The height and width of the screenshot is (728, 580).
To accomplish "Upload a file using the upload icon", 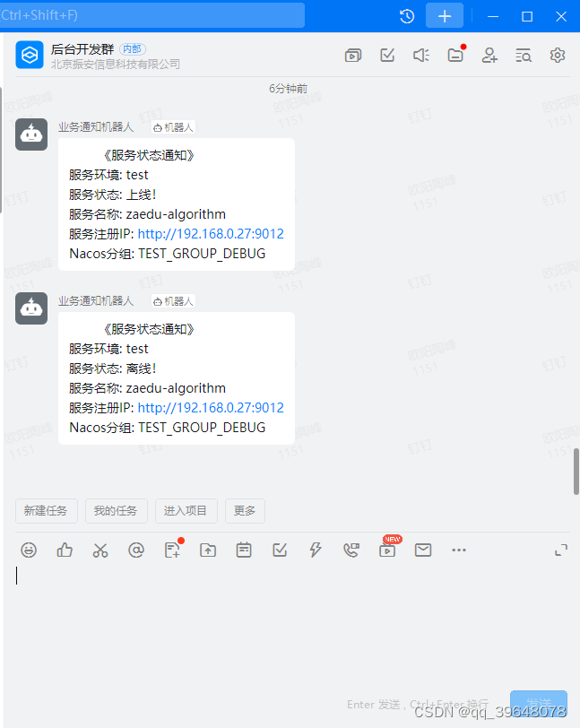I will (x=208, y=550).
